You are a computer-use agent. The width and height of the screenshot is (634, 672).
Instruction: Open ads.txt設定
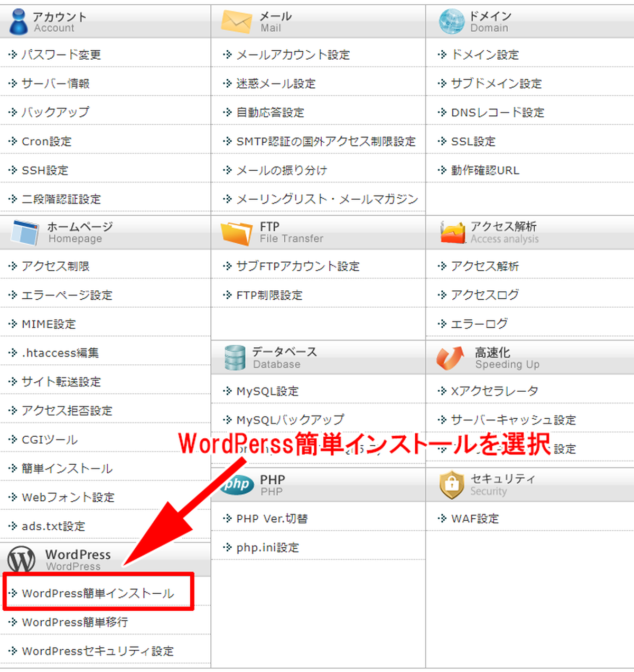[53, 526]
